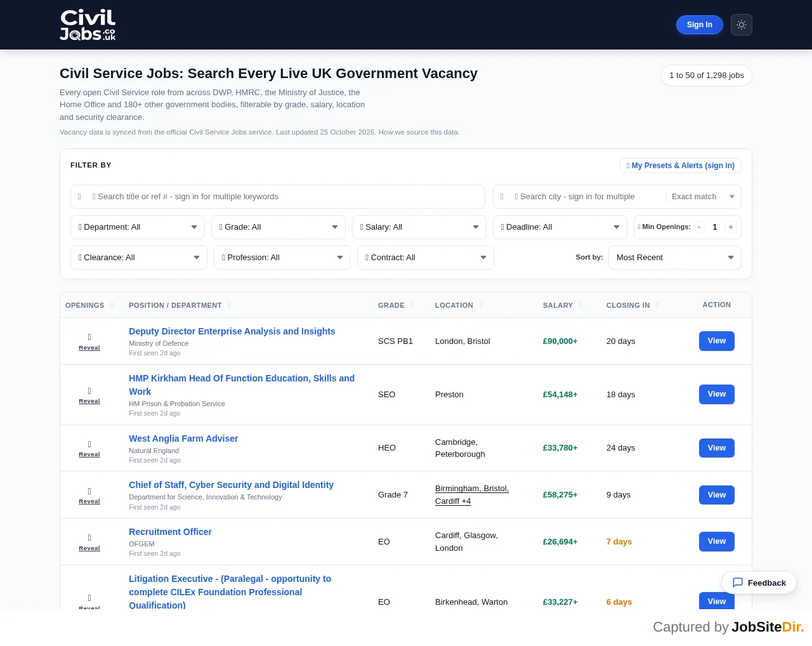Viewport: 812px width, 646px height.
Task: Increase Min Openings with plus button
Action: [731, 227]
